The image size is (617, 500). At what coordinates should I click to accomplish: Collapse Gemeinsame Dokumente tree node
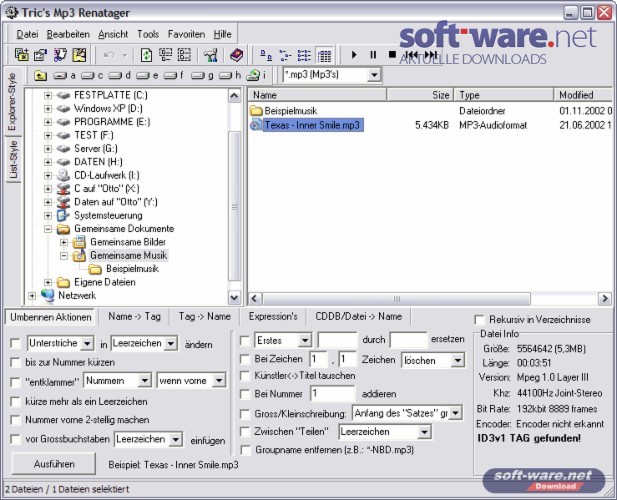pyautogui.click(x=48, y=229)
